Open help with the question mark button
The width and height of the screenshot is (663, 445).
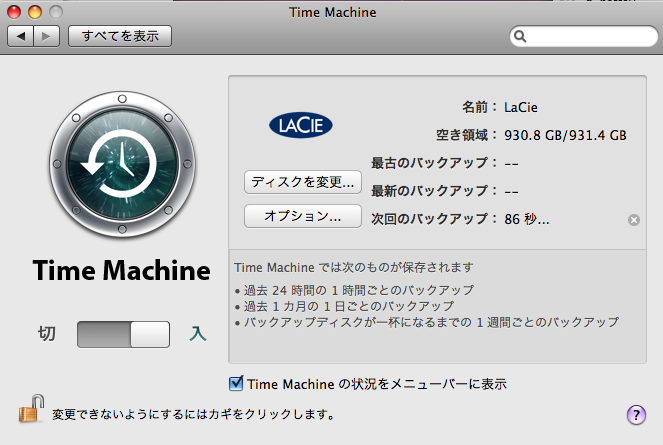[x=636, y=414]
